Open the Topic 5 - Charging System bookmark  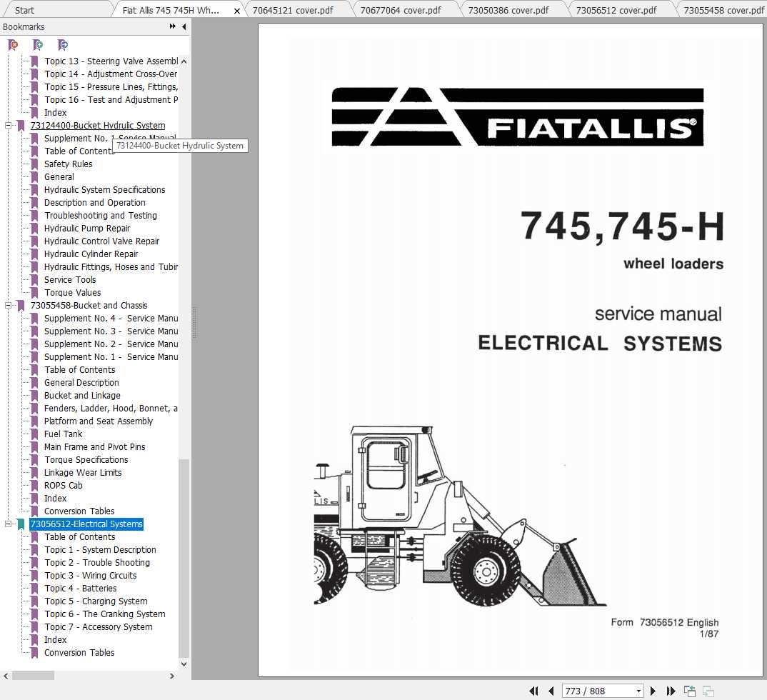(96, 601)
